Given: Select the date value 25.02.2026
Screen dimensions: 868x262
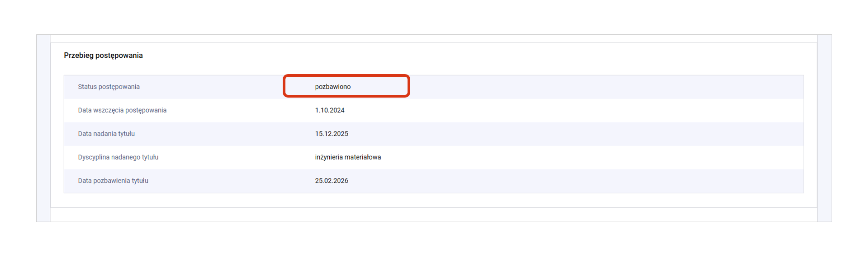Looking at the screenshot, I should coord(332,181).
